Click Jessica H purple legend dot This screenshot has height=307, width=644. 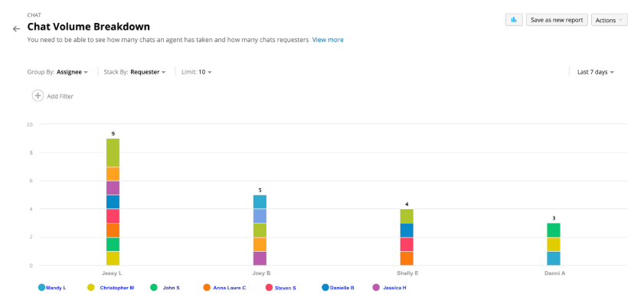pos(376,287)
